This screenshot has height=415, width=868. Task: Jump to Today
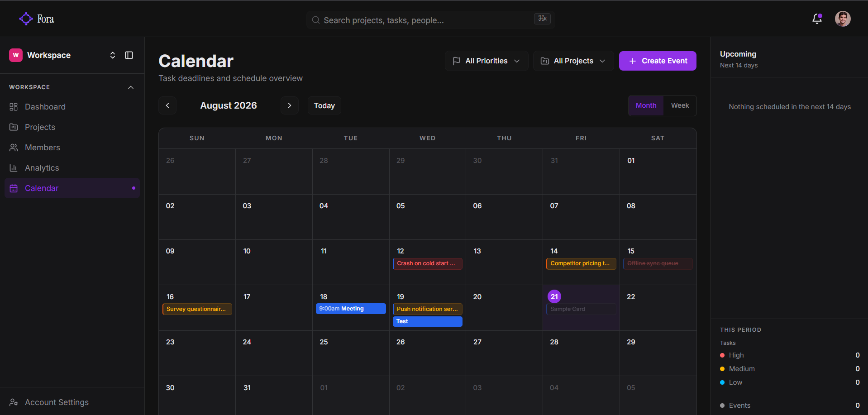[324, 105]
